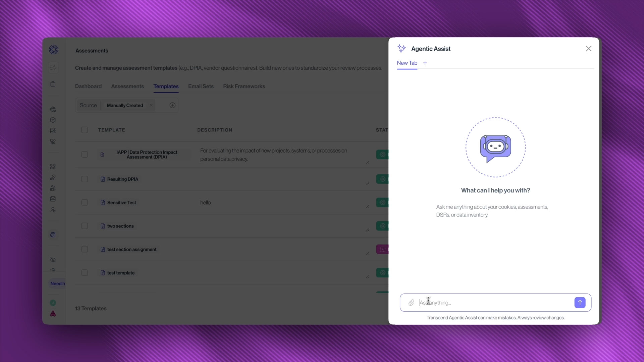Open the Source filter dropdown
The width and height of the screenshot is (644, 362).
(x=88, y=105)
